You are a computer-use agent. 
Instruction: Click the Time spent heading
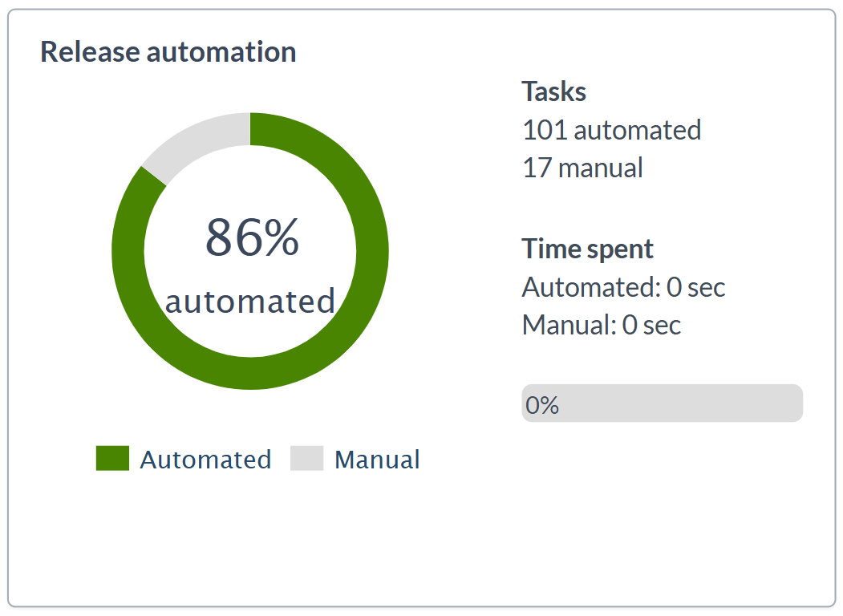(588, 249)
